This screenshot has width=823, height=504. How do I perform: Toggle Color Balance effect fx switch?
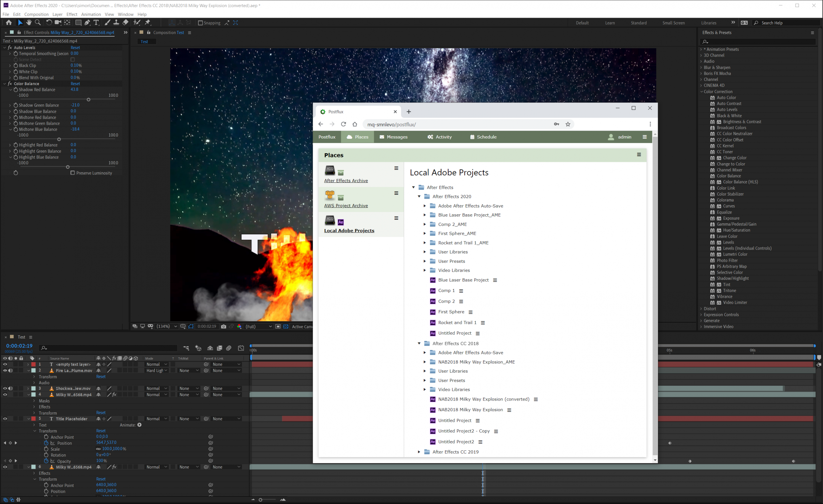click(x=10, y=84)
